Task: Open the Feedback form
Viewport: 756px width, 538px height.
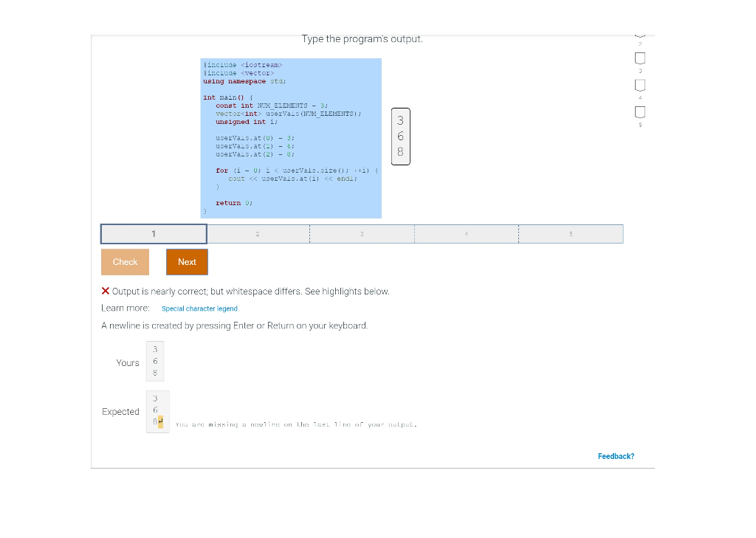Action: pyautogui.click(x=616, y=456)
